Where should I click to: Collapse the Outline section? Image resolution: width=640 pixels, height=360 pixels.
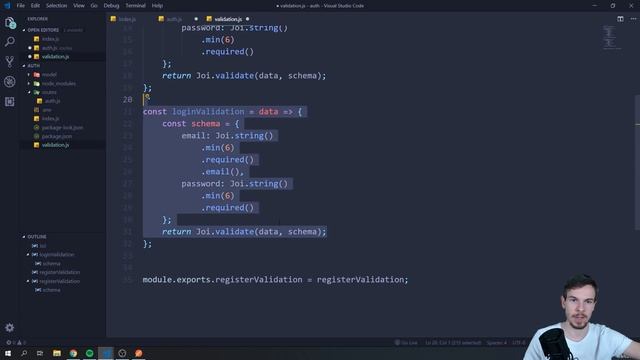coord(24,237)
